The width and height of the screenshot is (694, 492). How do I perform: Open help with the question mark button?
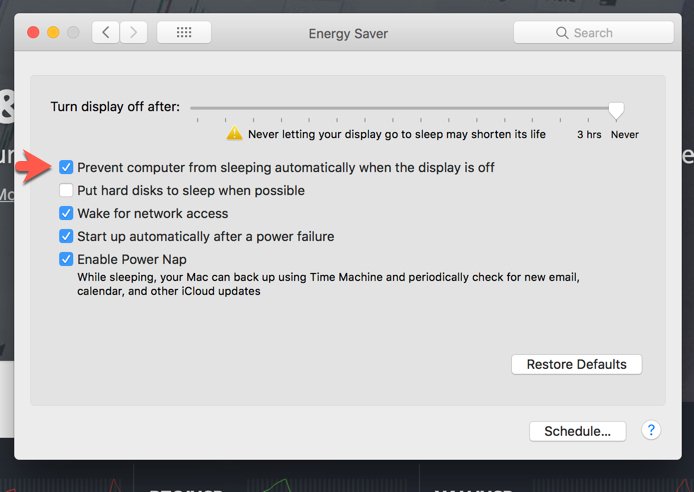pos(651,430)
